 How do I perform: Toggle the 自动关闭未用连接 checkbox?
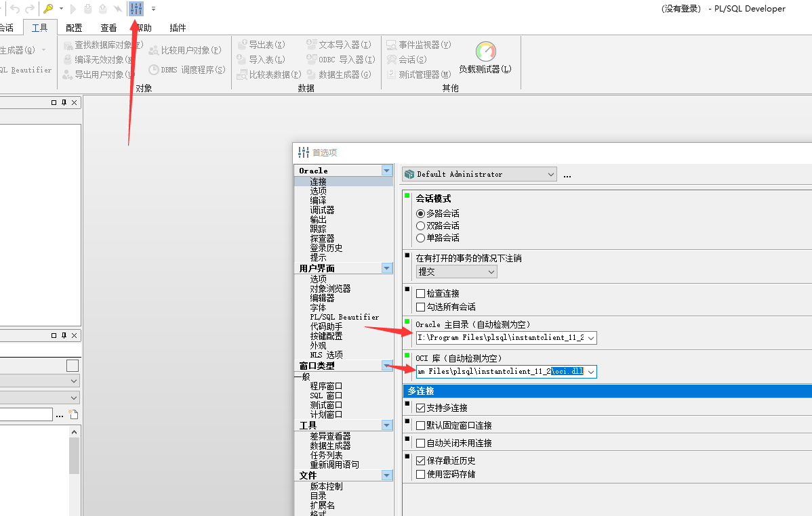pyautogui.click(x=420, y=443)
